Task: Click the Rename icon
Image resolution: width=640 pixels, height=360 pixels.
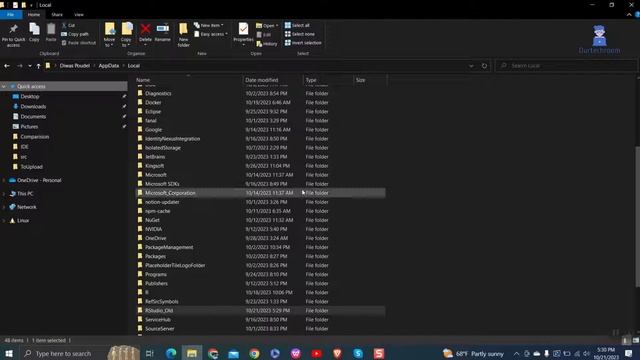Action: tap(162, 29)
